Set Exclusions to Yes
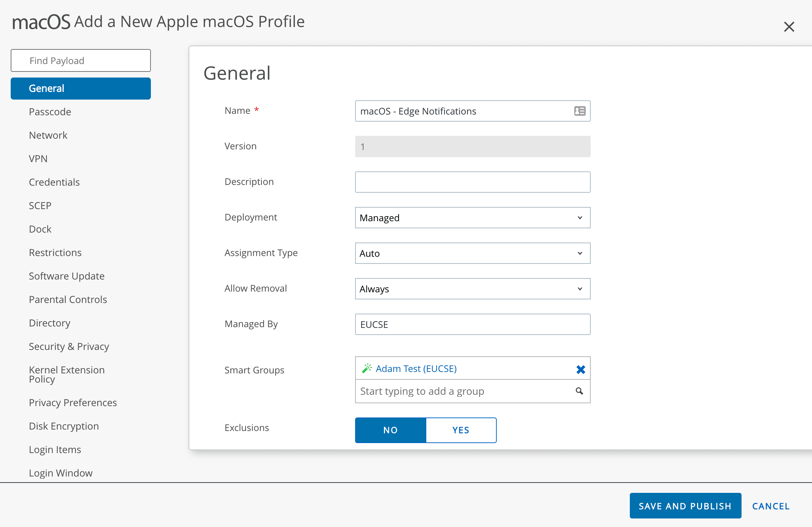Screen dimensions: 812x527 pyautogui.click(x=461, y=430)
